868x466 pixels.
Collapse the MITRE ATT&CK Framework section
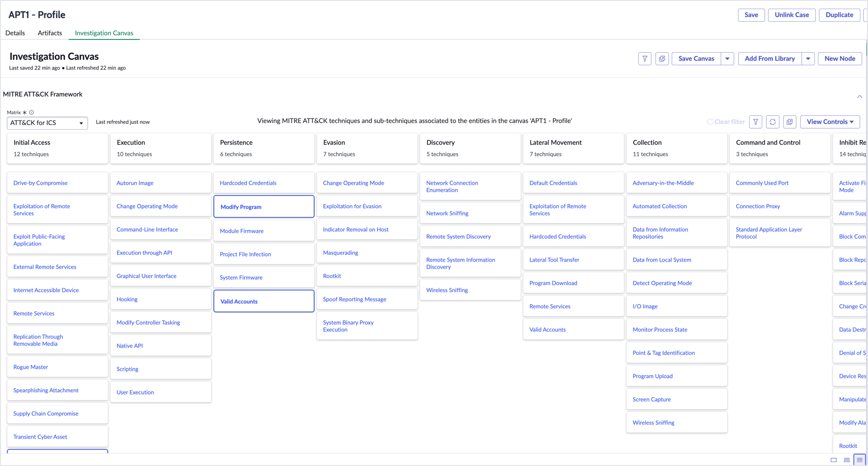pyautogui.click(x=859, y=96)
